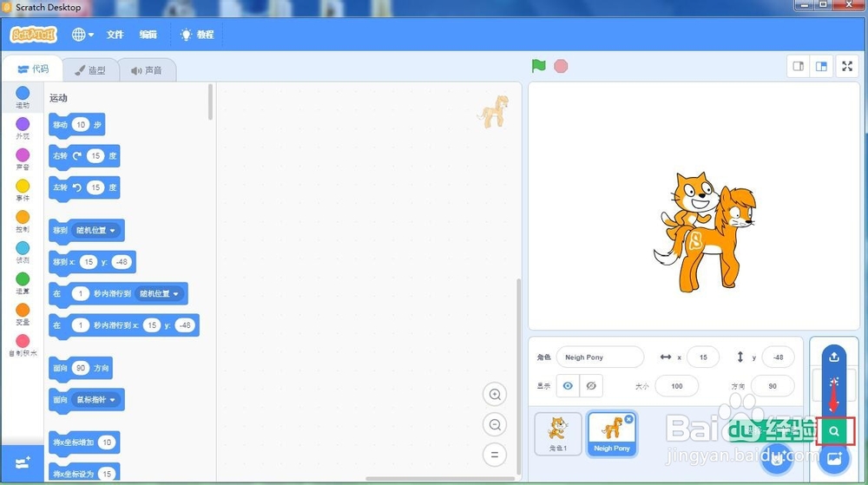Image resolution: width=868 pixels, height=485 pixels.
Task: Click the green flag to run
Action: tap(538, 66)
